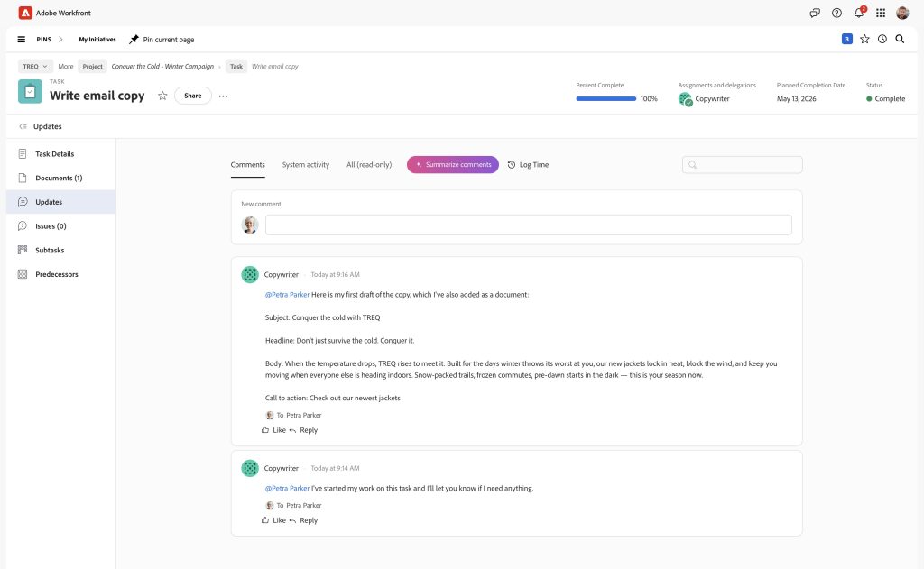924x569 pixels.
Task: Click the Today at 9:16 AM timestamp
Action: pos(335,274)
